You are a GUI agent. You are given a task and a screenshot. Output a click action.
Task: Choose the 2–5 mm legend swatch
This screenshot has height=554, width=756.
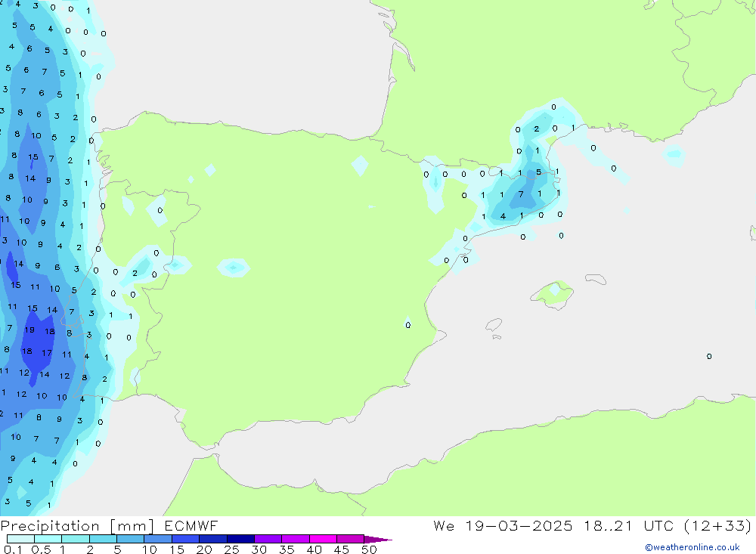103,539
